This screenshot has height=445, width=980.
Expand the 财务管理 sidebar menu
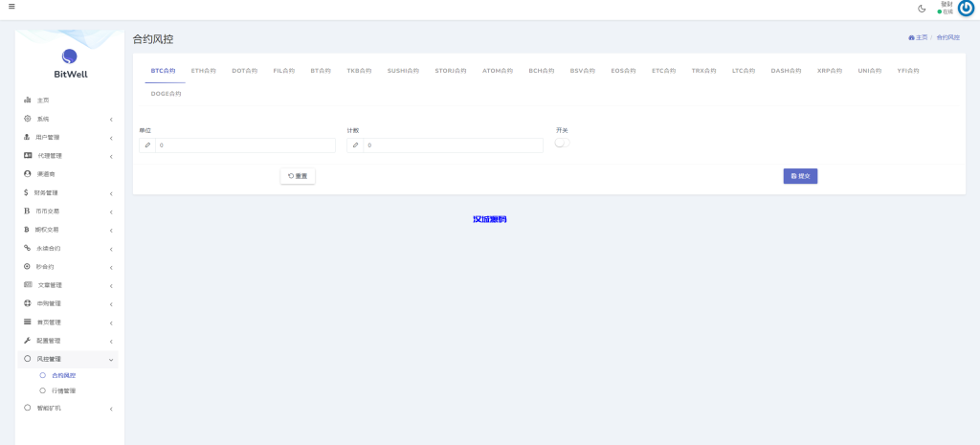[69, 192]
